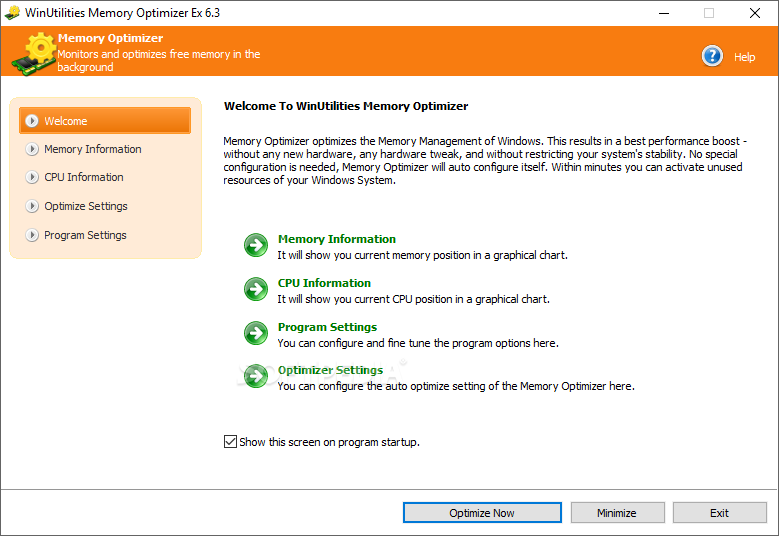Close the WinUtilities Memory Optimizer window

tap(755, 13)
